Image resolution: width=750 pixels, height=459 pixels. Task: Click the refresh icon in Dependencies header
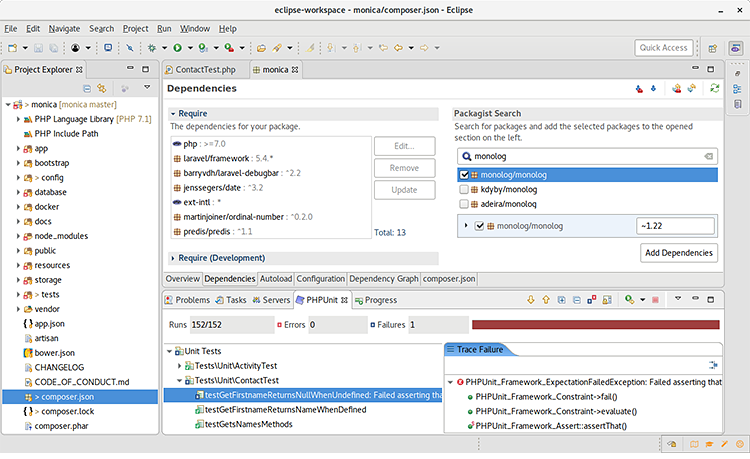click(x=714, y=89)
